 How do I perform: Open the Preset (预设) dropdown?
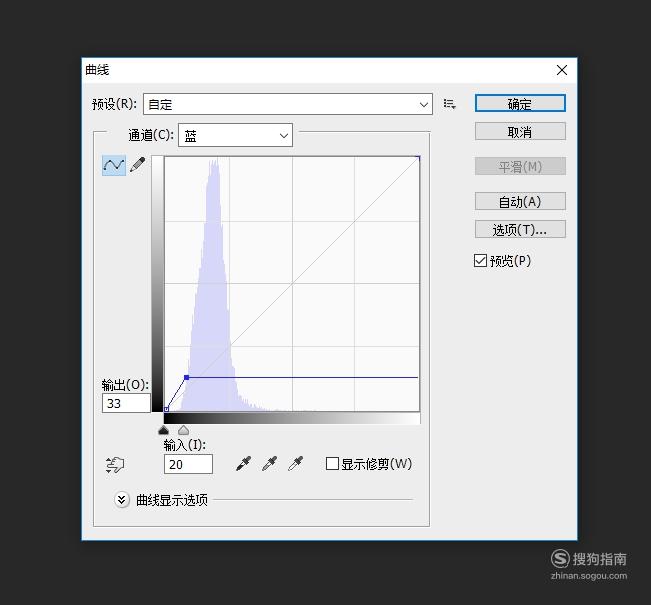pos(288,104)
